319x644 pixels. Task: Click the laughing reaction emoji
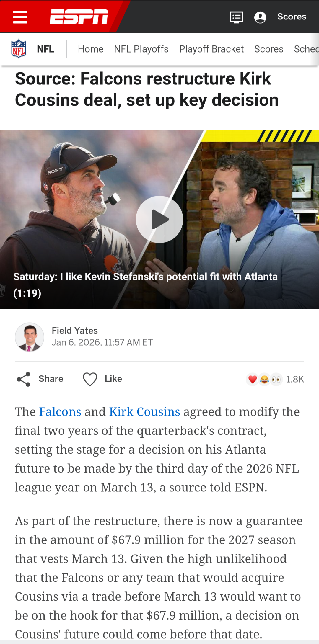point(264,379)
